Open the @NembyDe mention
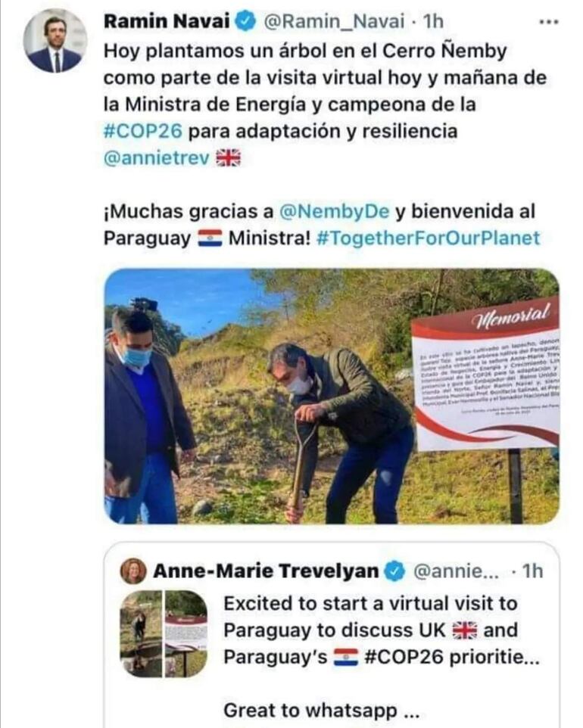 [334, 211]
